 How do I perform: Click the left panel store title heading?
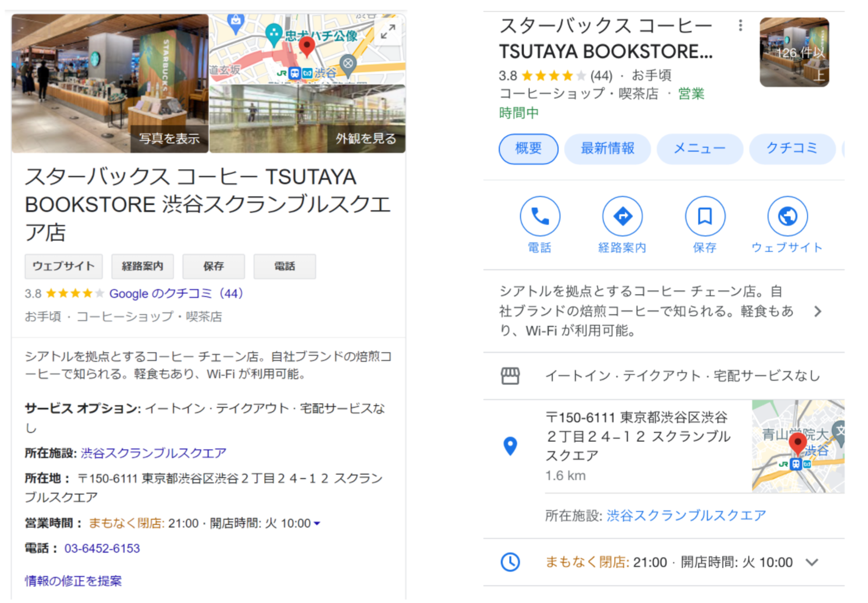[208, 205]
